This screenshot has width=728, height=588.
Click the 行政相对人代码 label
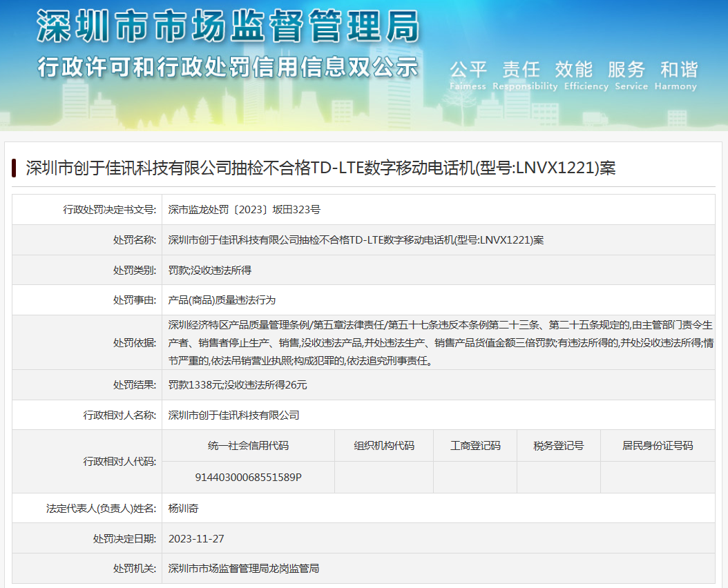(x=119, y=461)
